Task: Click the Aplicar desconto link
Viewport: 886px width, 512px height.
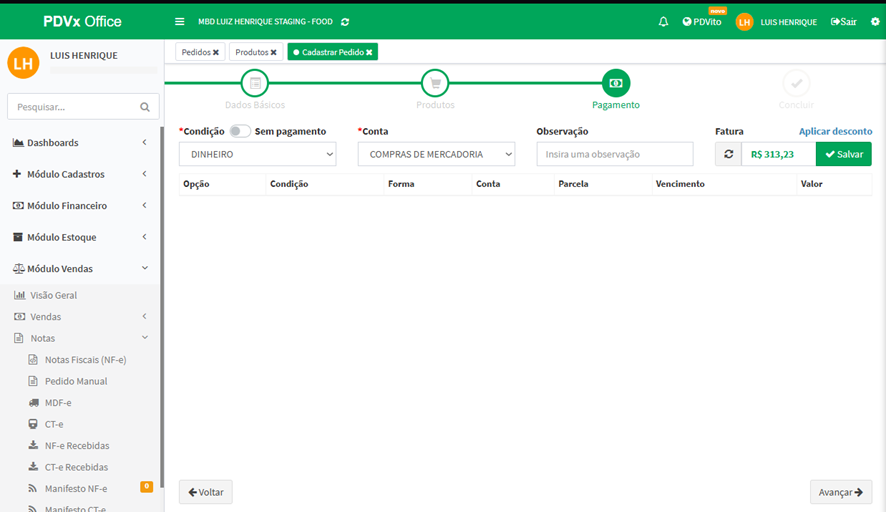Action: click(x=835, y=131)
